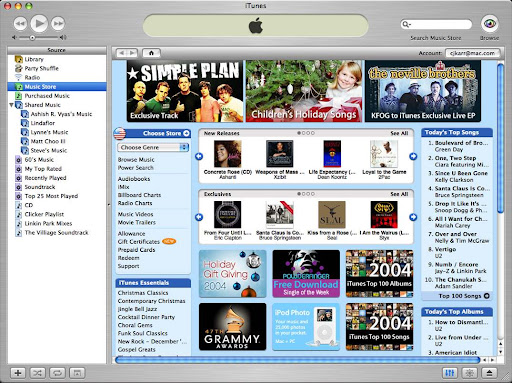Select My Top Rated smart playlist
This screenshot has height=383, width=512.
[x=57, y=169]
